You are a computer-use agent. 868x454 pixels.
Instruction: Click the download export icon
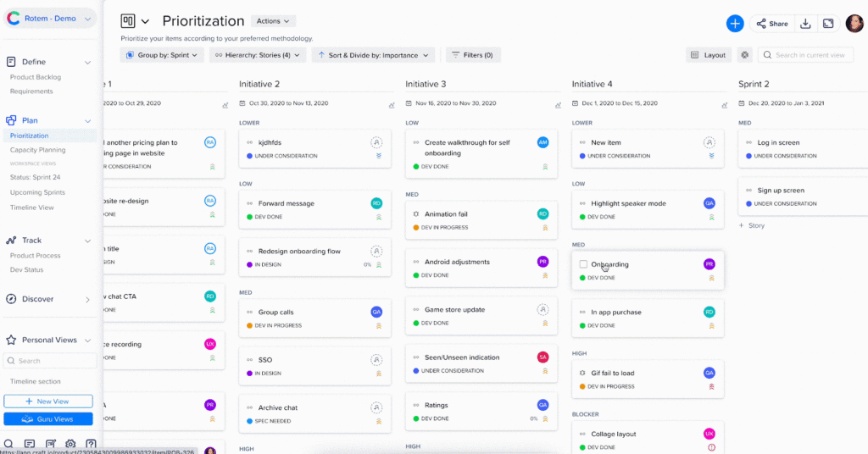pyautogui.click(x=806, y=24)
